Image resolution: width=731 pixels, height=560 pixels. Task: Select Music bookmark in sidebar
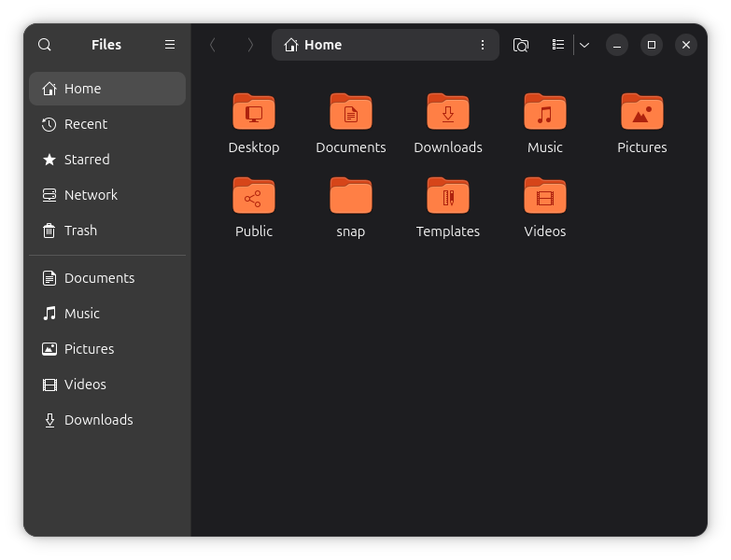(x=107, y=314)
